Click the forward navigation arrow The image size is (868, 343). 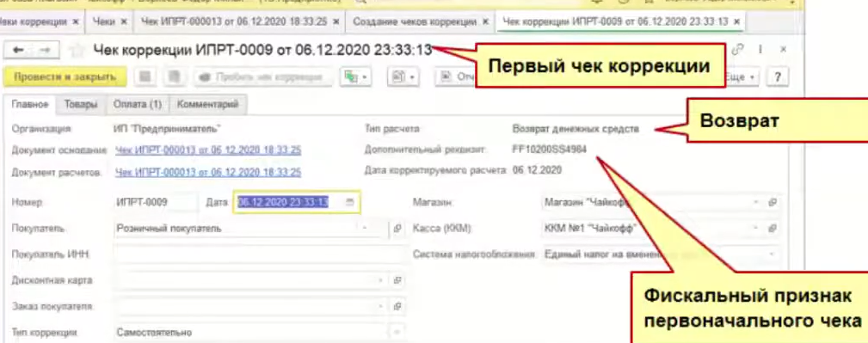[46, 50]
